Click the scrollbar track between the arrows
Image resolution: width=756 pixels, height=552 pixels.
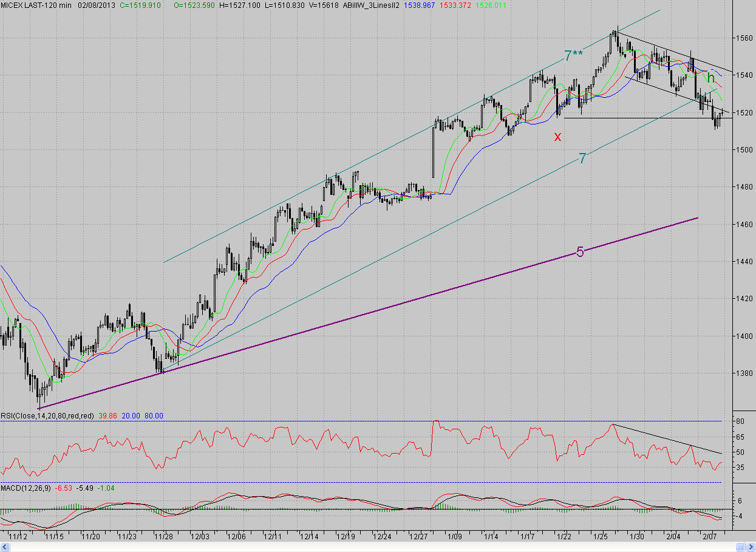[x=372, y=547]
